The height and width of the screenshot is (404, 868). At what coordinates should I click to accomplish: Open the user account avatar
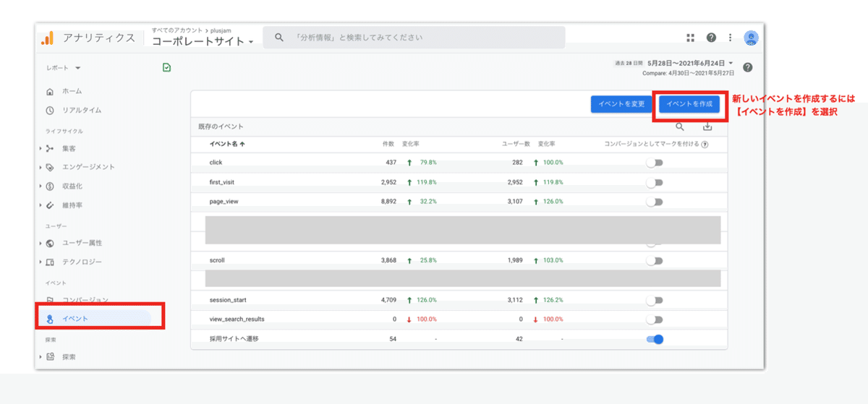click(752, 38)
